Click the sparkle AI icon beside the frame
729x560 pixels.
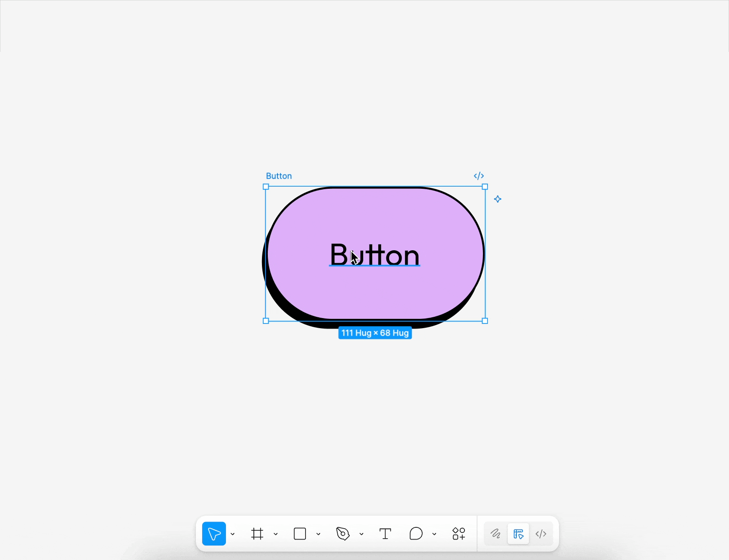[x=498, y=199]
